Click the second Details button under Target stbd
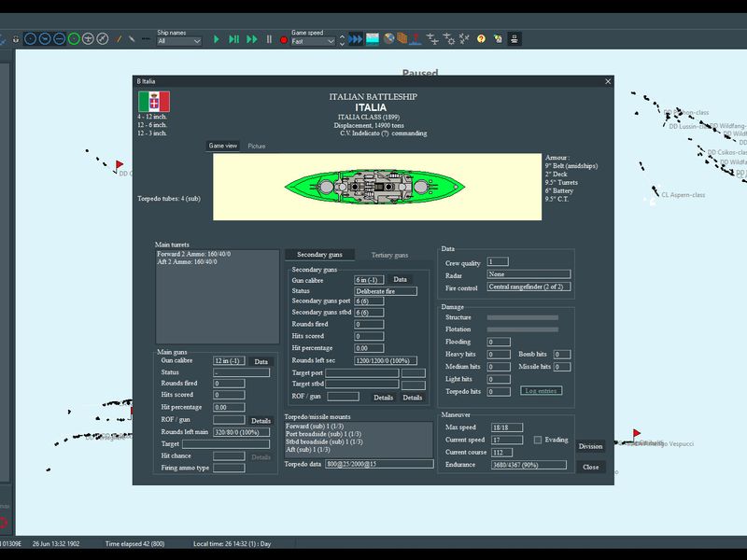The width and height of the screenshot is (747, 560). tap(413, 398)
